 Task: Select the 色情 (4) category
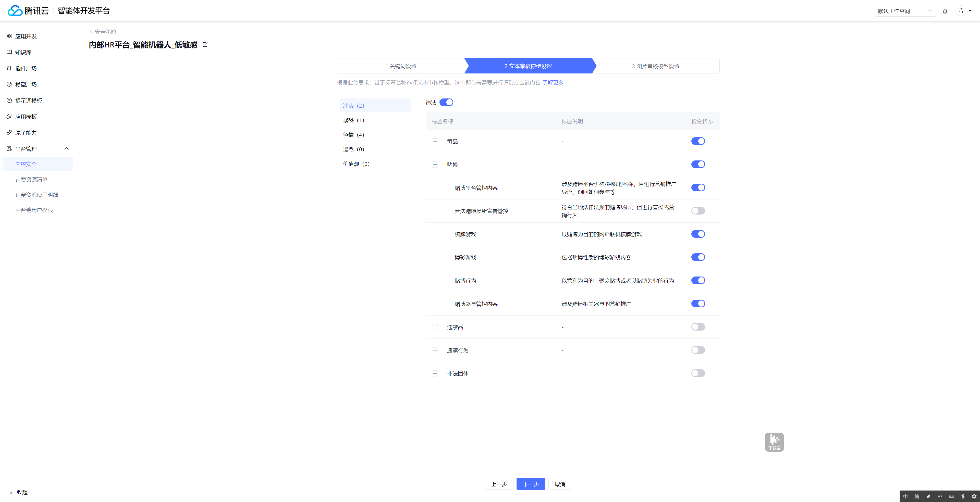click(x=353, y=135)
